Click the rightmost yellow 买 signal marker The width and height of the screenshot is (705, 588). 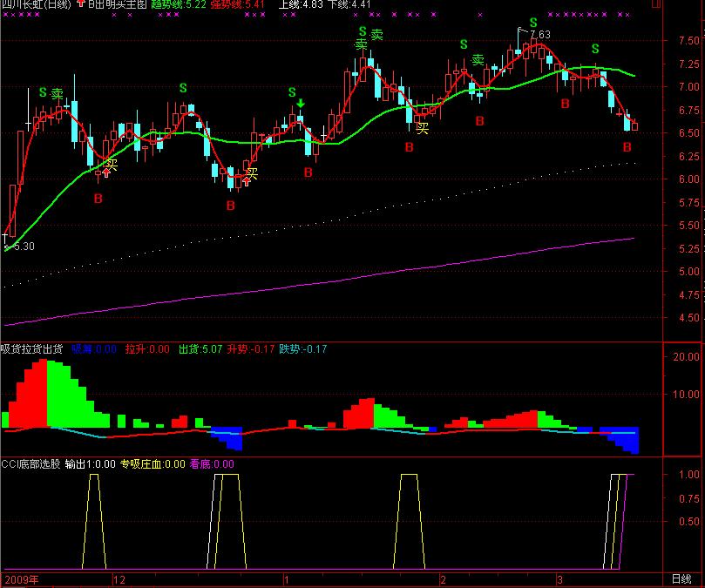click(x=423, y=129)
